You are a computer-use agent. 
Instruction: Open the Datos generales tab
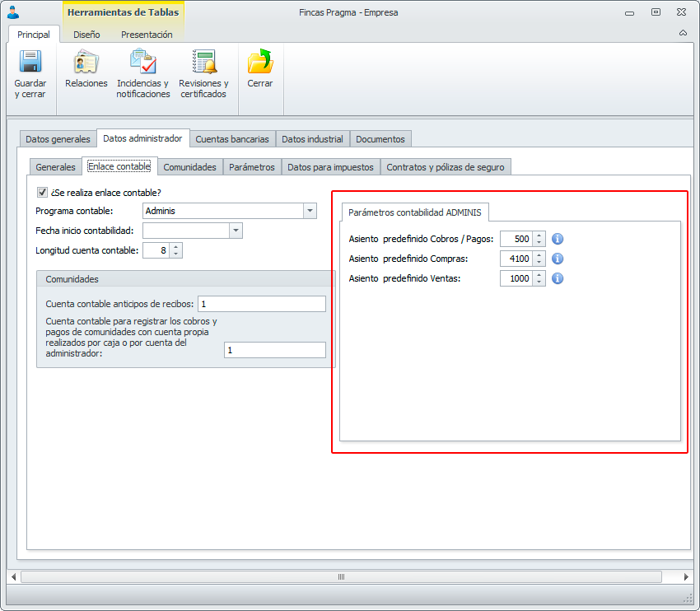click(58, 139)
